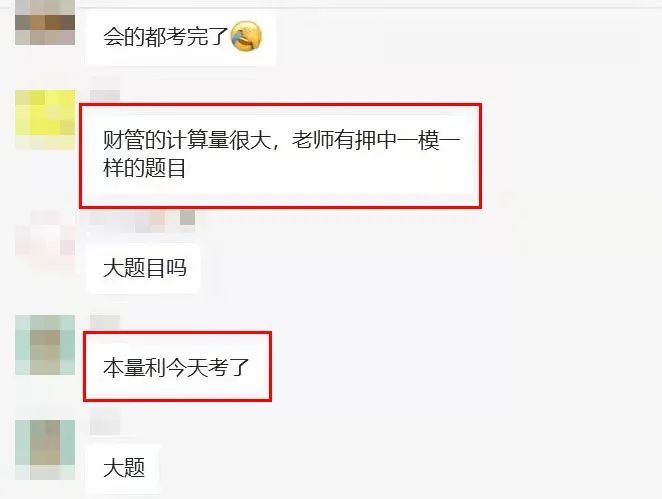Click the 大题目吗 message bubble
The height and width of the screenshot is (499, 662).
[x=143, y=268]
